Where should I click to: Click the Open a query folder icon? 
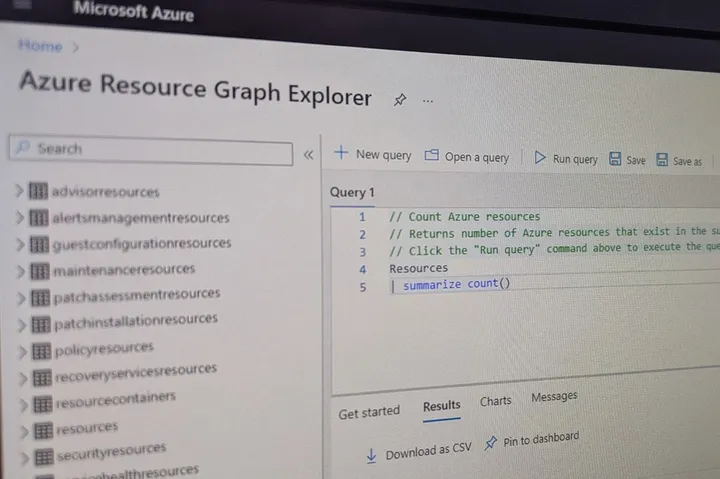(432, 155)
